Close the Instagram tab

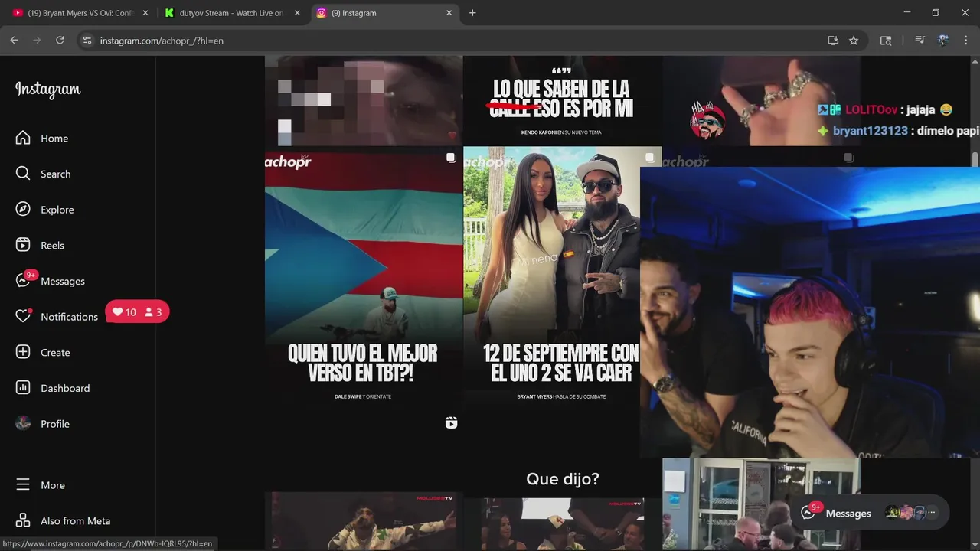(x=449, y=13)
